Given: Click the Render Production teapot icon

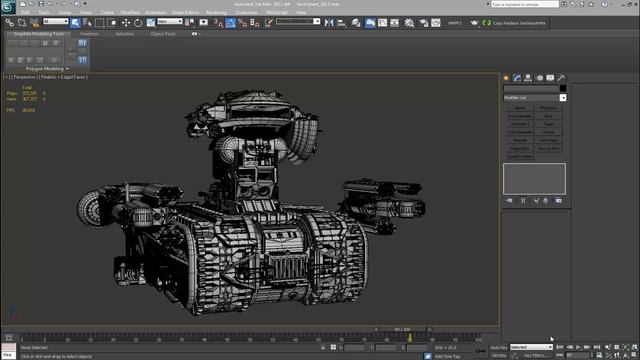Looking at the screenshot, I should coord(473,23).
